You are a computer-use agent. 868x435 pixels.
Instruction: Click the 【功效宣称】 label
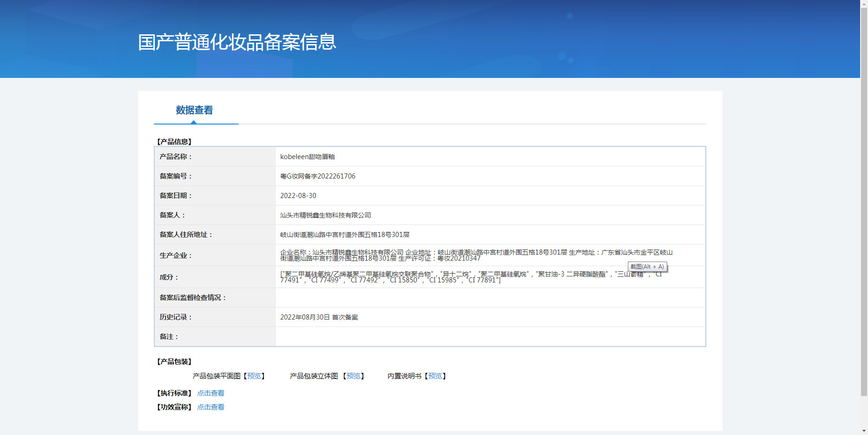tap(174, 407)
